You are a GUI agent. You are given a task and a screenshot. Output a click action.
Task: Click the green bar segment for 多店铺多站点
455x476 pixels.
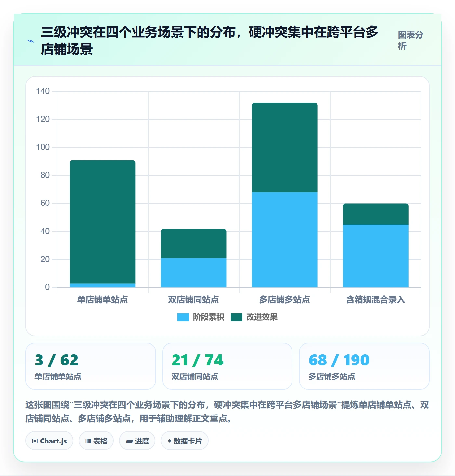coord(284,148)
